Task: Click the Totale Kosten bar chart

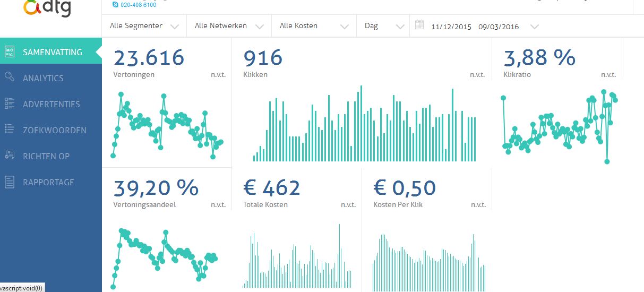Action: pos(297,256)
